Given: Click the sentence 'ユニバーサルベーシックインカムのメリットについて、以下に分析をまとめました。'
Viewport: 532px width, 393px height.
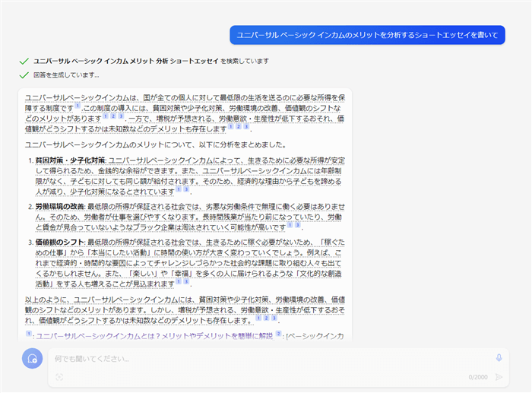Looking at the screenshot, I should 155,145.
